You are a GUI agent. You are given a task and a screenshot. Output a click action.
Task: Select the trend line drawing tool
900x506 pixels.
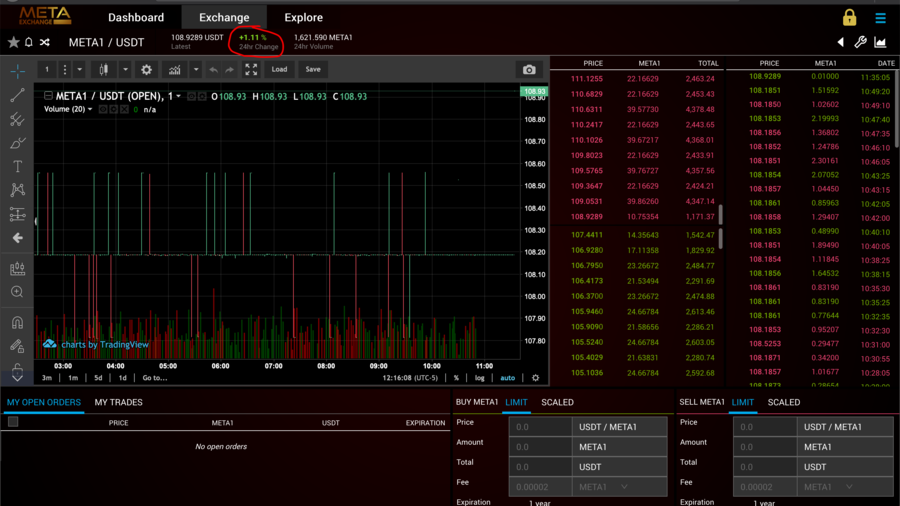(17, 96)
